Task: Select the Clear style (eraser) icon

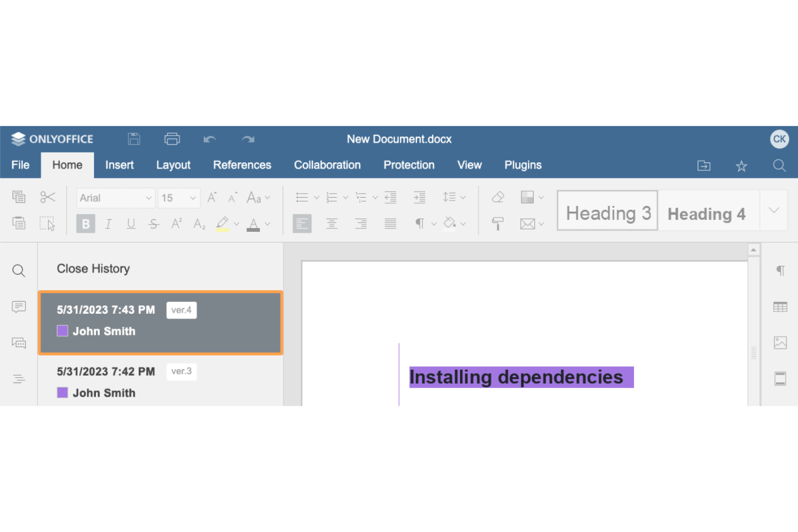Action: coord(497,197)
